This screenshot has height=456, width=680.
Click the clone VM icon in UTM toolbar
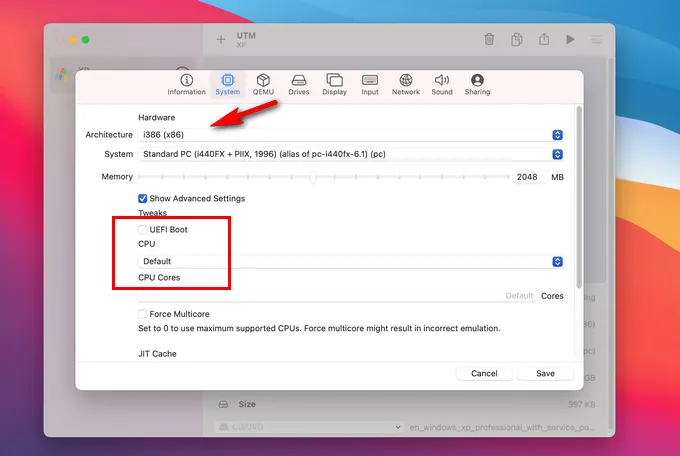click(x=517, y=39)
